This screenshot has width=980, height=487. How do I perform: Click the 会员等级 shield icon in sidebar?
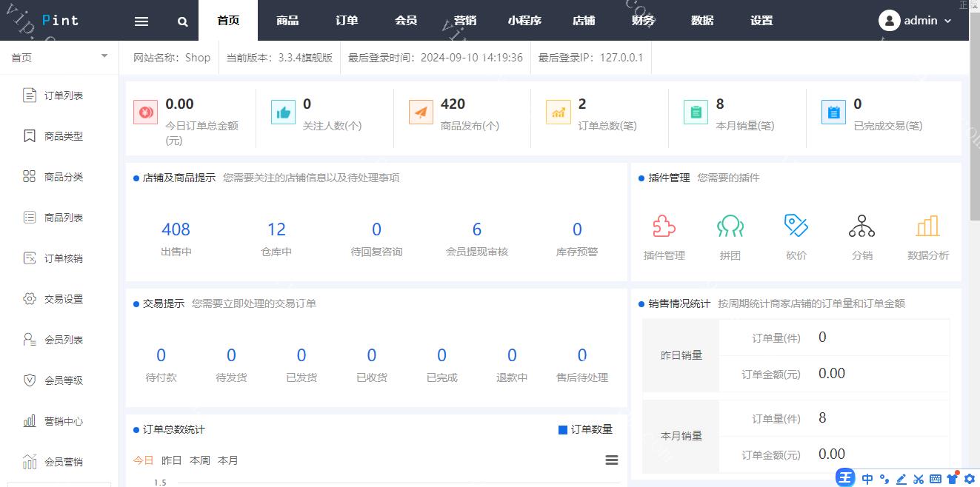coord(30,380)
